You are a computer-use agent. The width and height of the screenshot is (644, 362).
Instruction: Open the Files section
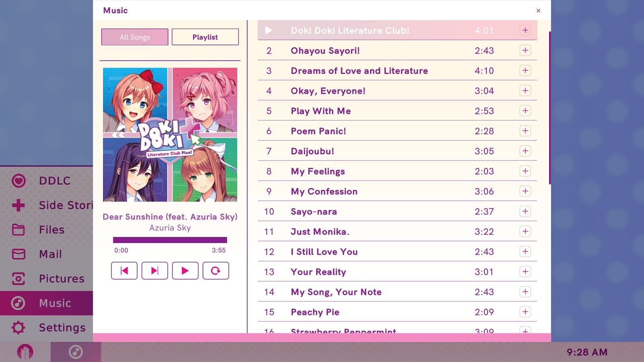[51, 230]
